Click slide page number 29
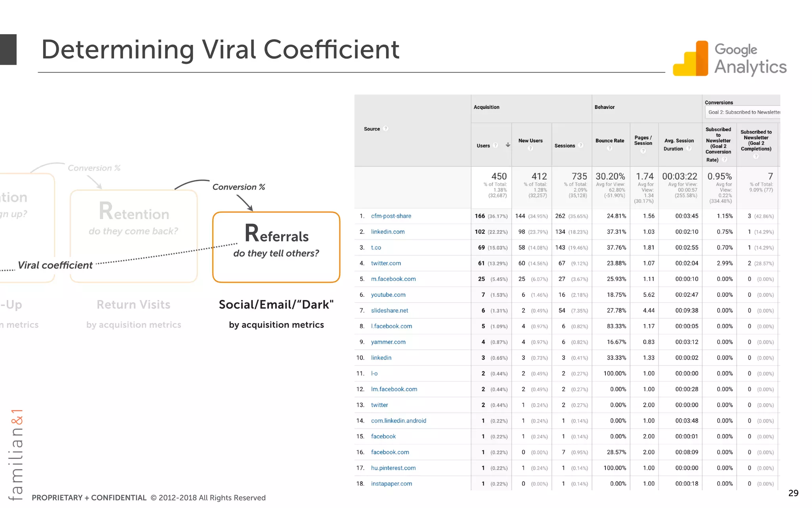Viewport: 812px width, 508px height. pos(793,493)
